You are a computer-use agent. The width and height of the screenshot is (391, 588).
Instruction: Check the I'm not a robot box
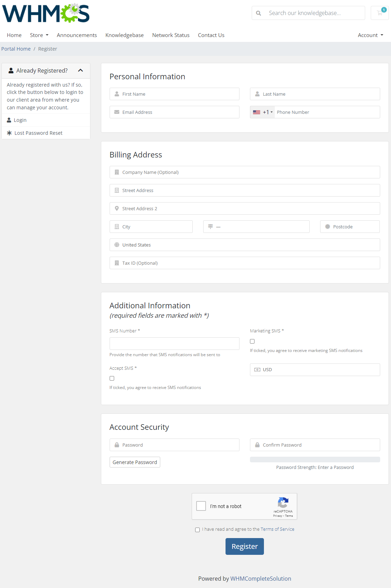(x=201, y=506)
